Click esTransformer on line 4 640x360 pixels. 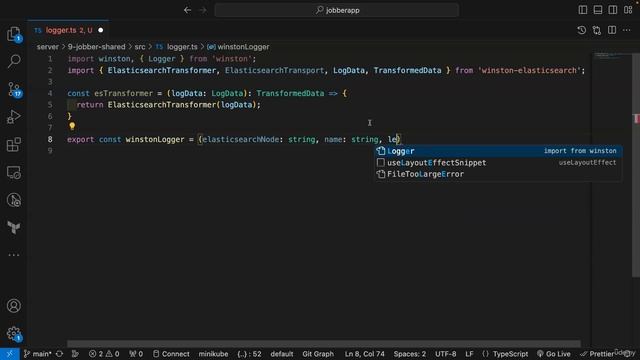click(123, 93)
